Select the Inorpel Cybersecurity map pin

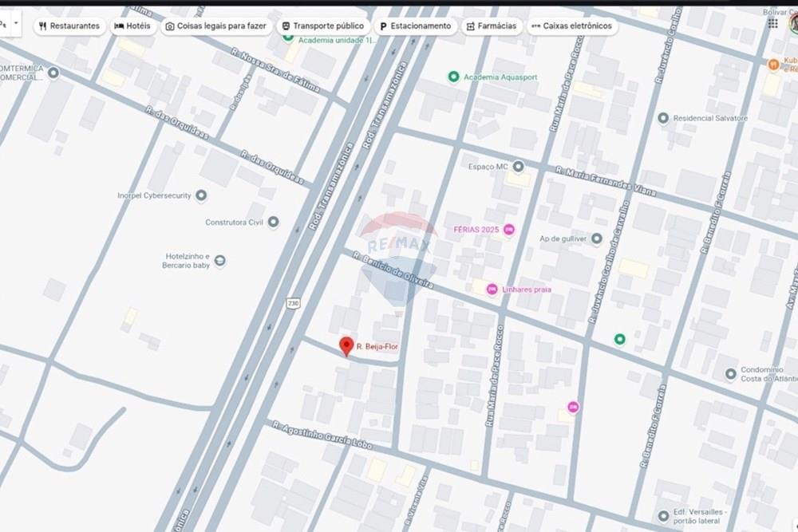tap(201, 195)
